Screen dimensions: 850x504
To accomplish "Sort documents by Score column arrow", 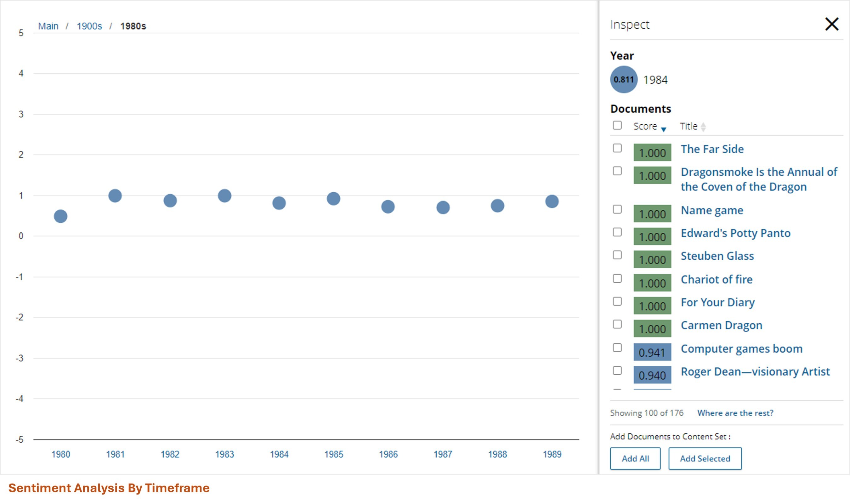I will click(x=663, y=129).
